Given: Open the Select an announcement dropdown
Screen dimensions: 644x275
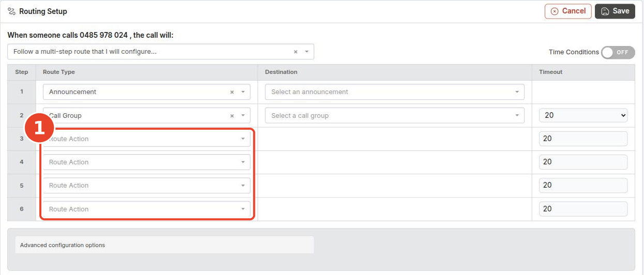Looking at the screenshot, I should coord(395,92).
